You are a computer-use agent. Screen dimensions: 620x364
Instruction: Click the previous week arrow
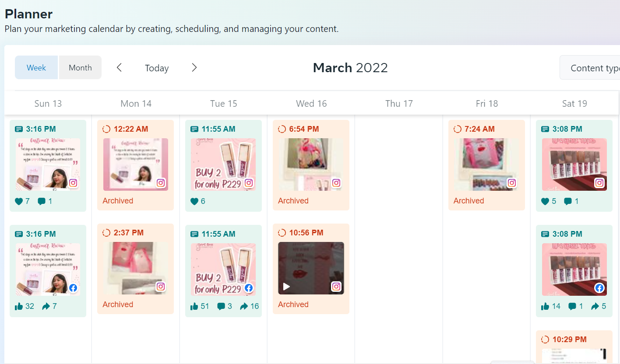point(119,68)
